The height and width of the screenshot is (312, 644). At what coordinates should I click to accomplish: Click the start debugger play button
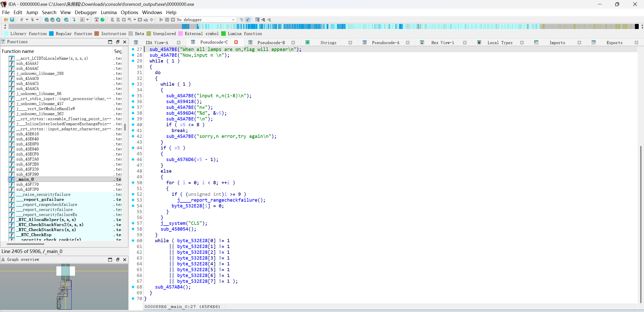click(161, 20)
